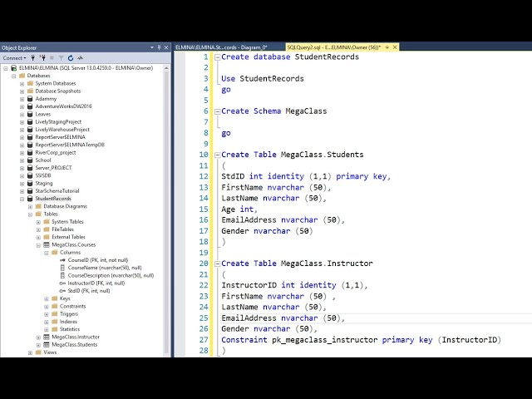Click the MegaClass.Instructor table icon

[x=47, y=337]
